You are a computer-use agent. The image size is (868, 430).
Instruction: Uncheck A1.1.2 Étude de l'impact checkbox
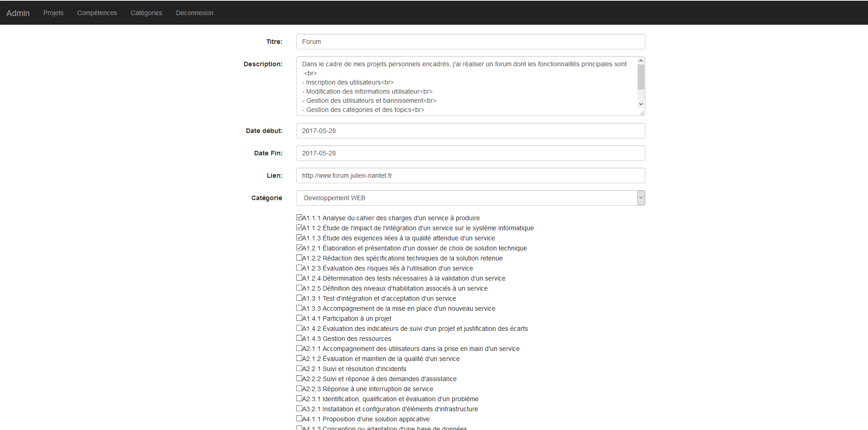299,228
